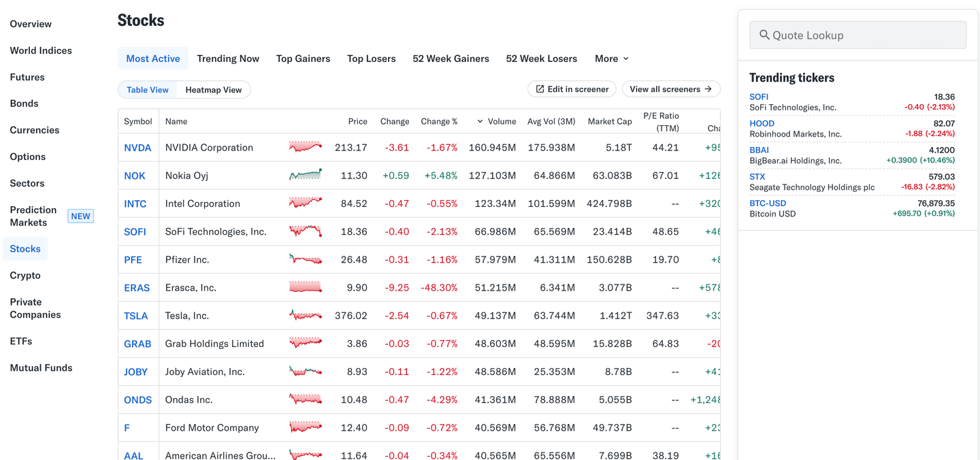Open Grab Holdings sparkline chart
Screen dimensions: 980x460
[306, 343]
